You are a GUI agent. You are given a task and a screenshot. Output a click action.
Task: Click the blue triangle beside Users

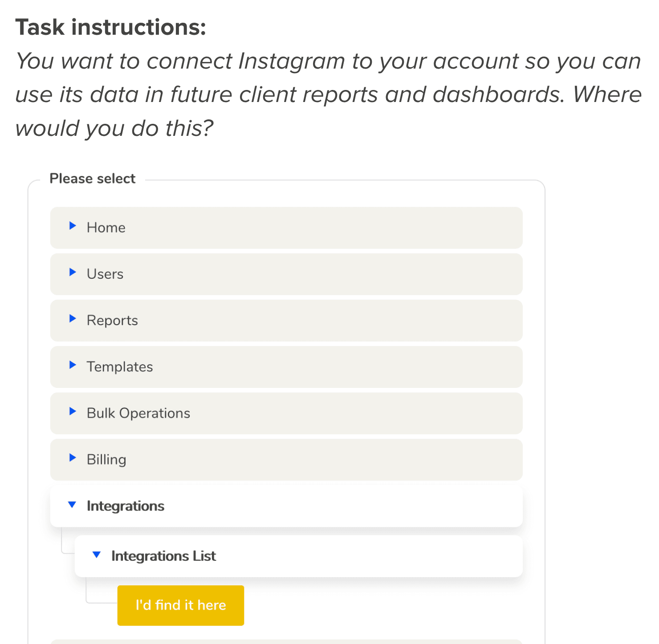[73, 273]
